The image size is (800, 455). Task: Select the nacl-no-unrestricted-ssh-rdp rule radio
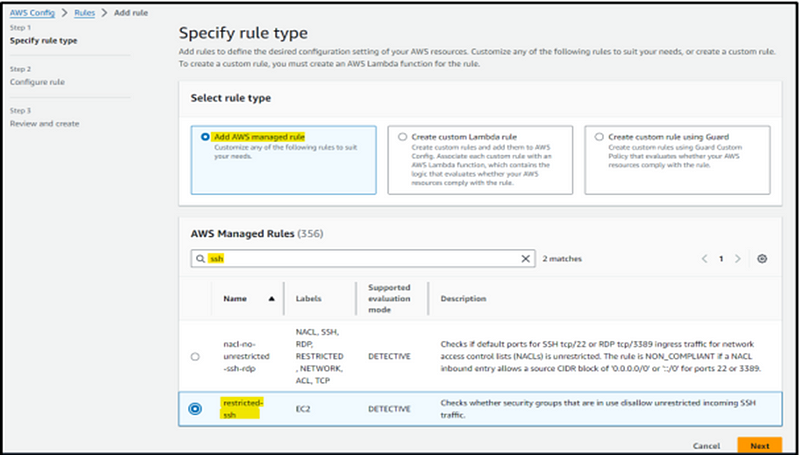coord(195,357)
